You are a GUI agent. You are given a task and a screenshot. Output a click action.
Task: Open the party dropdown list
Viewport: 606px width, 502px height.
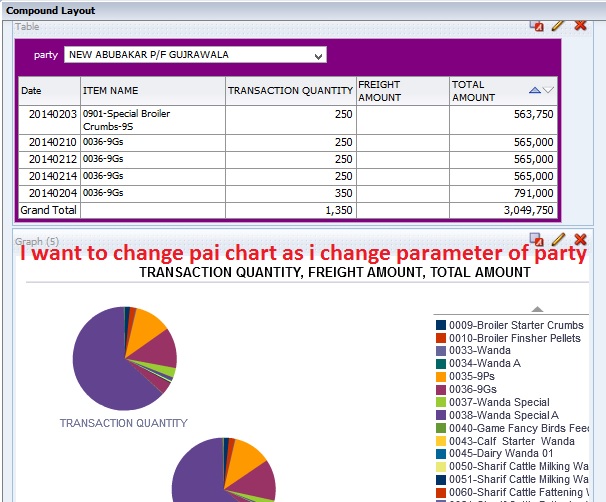click(x=318, y=56)
